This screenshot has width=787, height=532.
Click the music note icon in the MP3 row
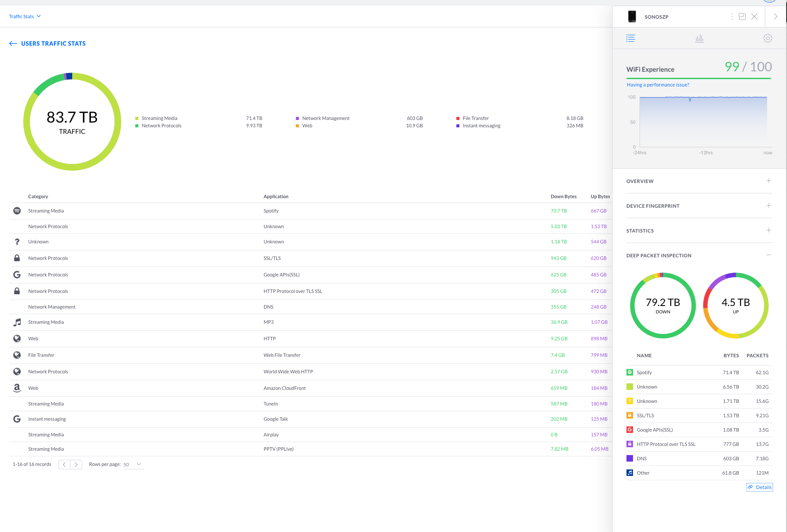click(x=17, y=322)
